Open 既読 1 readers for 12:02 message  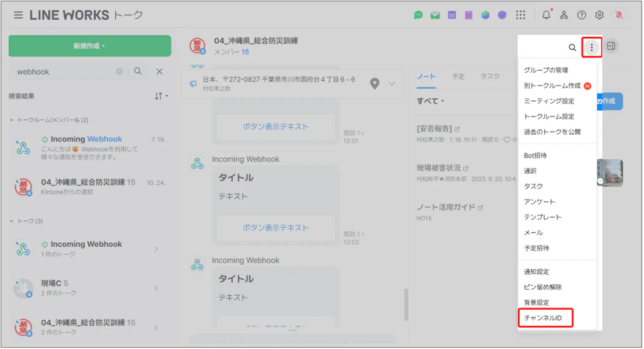coord(354,234)
